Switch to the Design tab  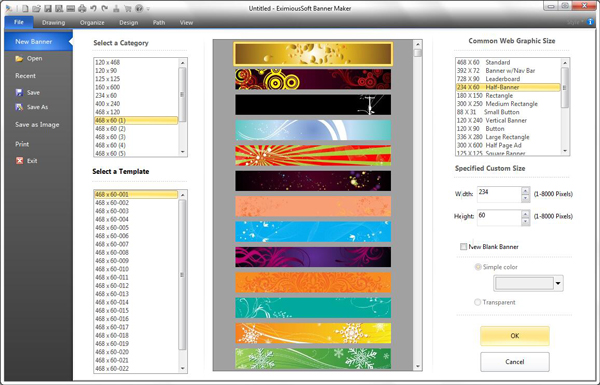[129, 23]
